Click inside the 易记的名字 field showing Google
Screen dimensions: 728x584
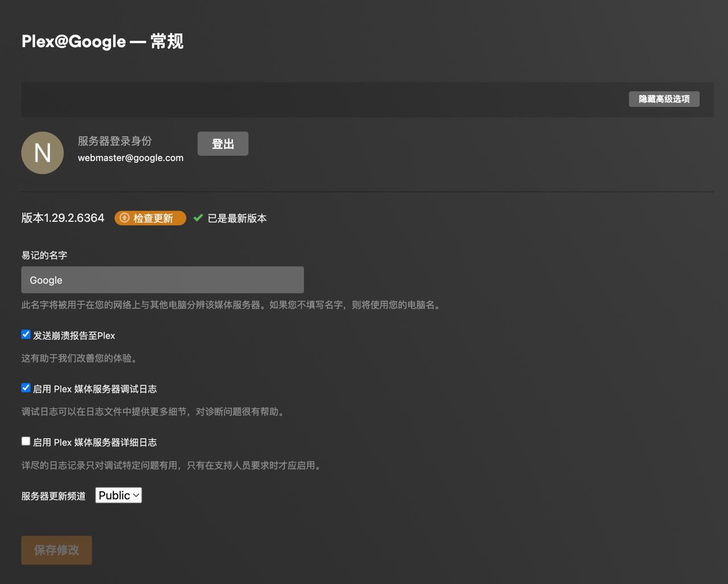click(162, 279)
